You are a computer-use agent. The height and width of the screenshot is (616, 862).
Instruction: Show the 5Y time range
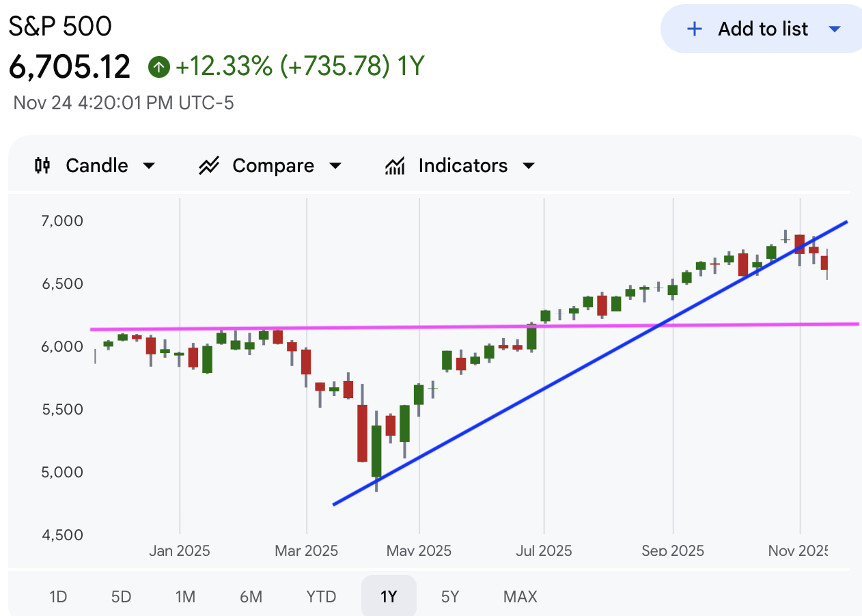[x=450, y=597]
